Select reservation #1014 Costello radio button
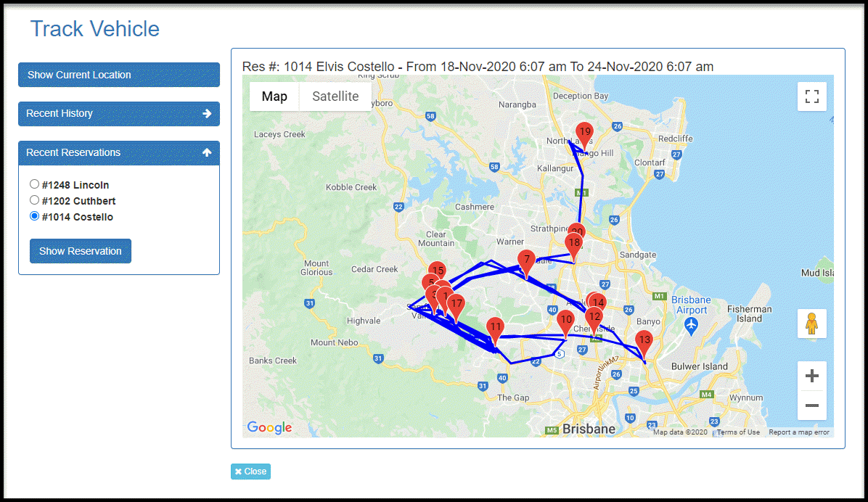868x502 pixels. click(34, 216)
